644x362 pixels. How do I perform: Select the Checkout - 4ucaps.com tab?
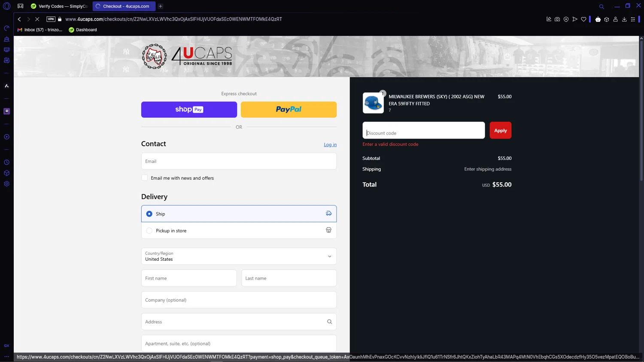pos(124,6)
